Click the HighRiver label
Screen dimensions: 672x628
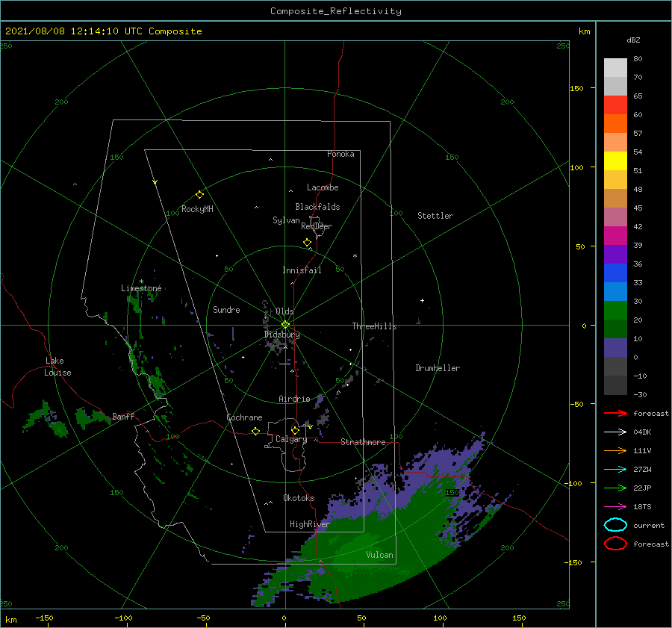click(x=309, y=524)
